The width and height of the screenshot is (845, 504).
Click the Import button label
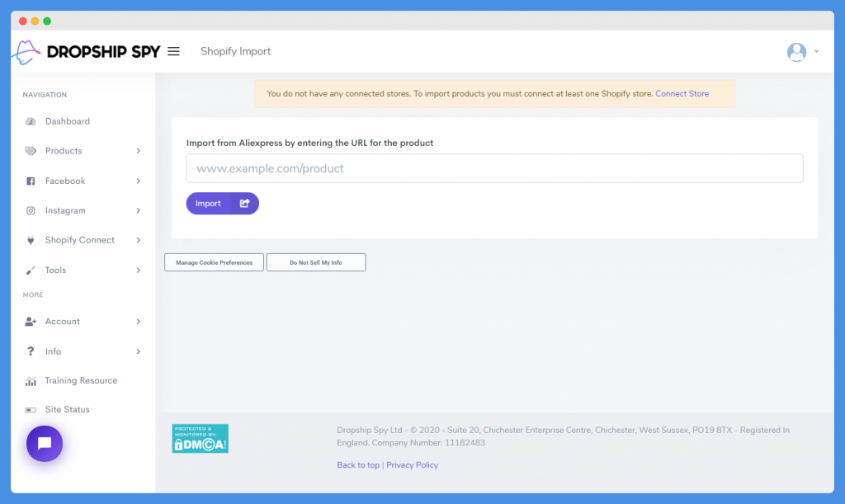(x=208, y=204)
